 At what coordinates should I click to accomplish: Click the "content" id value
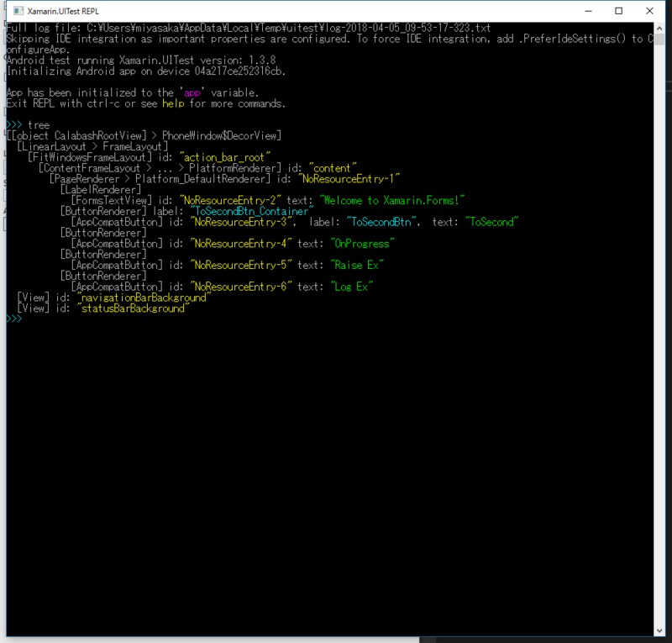point(333,168)
